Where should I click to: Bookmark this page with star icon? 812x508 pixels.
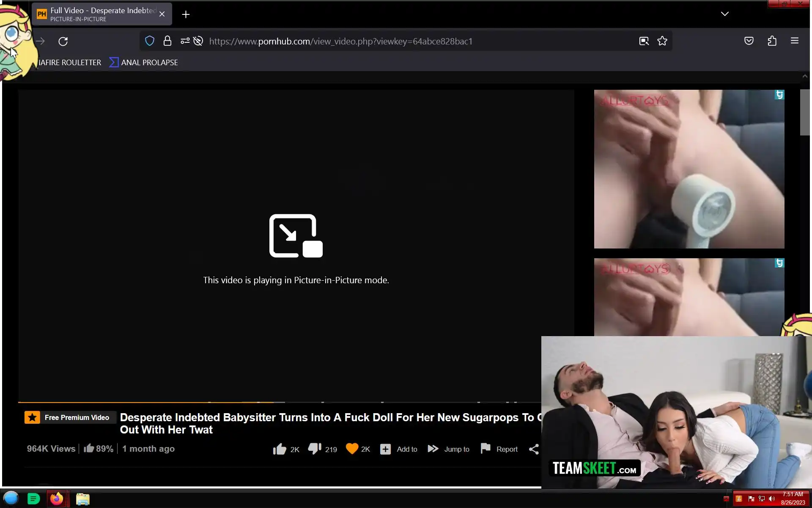[x=662, y=41]
